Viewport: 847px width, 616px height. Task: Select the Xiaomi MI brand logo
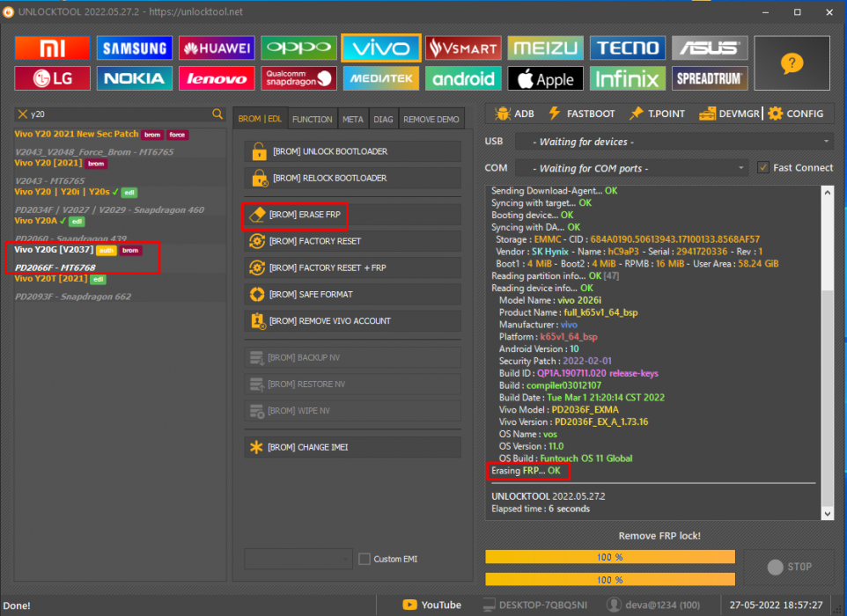pyautogui.click(x=53, y=48)
